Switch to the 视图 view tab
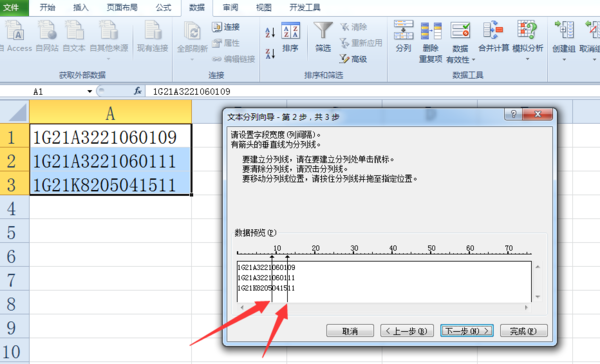 point(264,7)
